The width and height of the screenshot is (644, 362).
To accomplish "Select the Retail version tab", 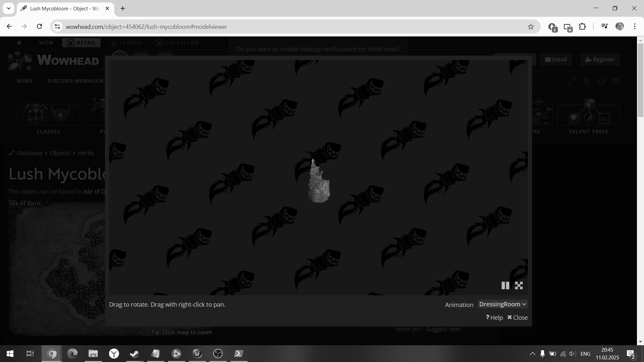I will click(81, 43).
